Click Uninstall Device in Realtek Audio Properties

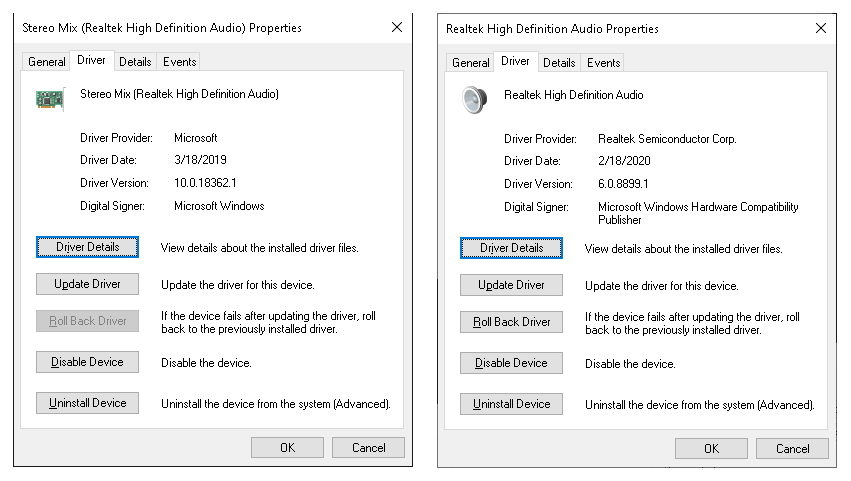(511, 404)
